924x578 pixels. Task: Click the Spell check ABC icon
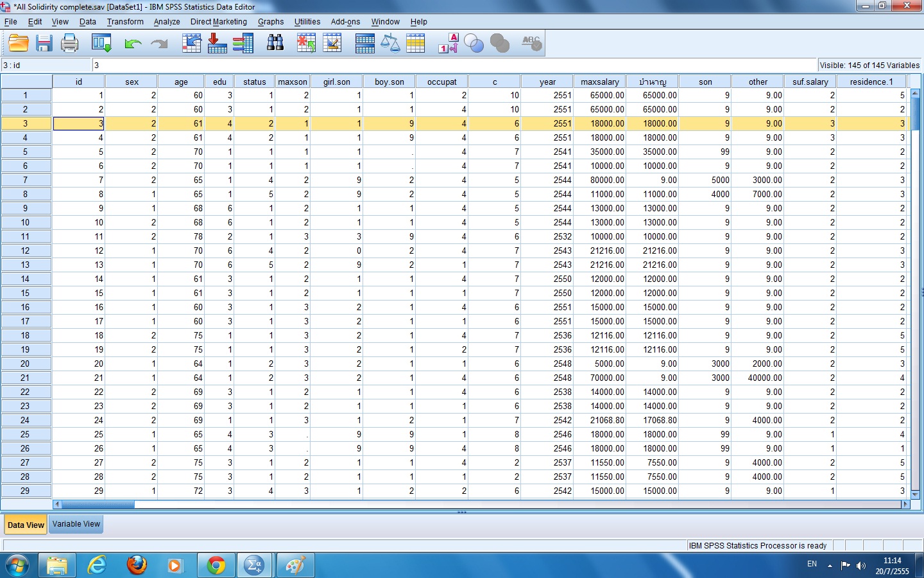point(531,43)
